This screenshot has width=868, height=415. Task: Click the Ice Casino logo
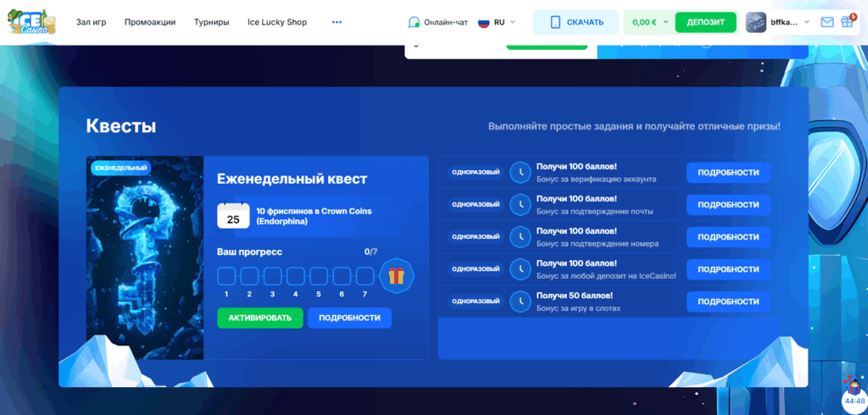point(32,22)
